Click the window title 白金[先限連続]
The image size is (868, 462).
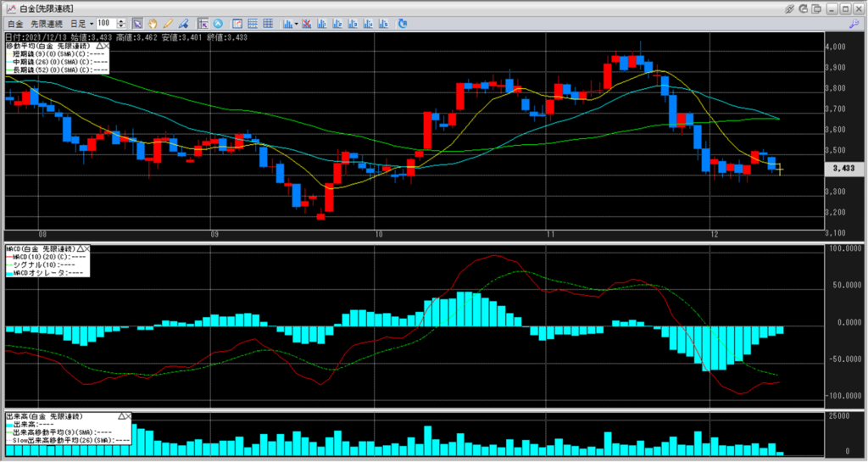tap(47, 8)
